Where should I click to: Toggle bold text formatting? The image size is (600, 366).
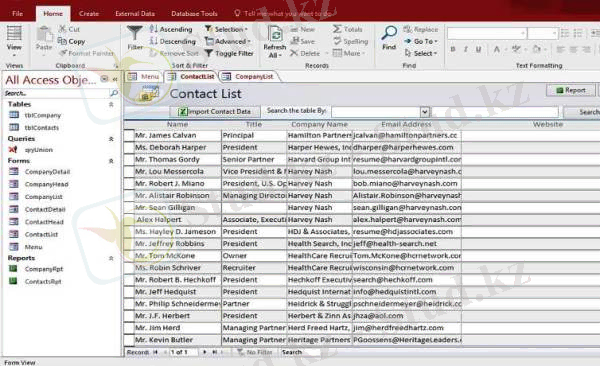(453, 49)
